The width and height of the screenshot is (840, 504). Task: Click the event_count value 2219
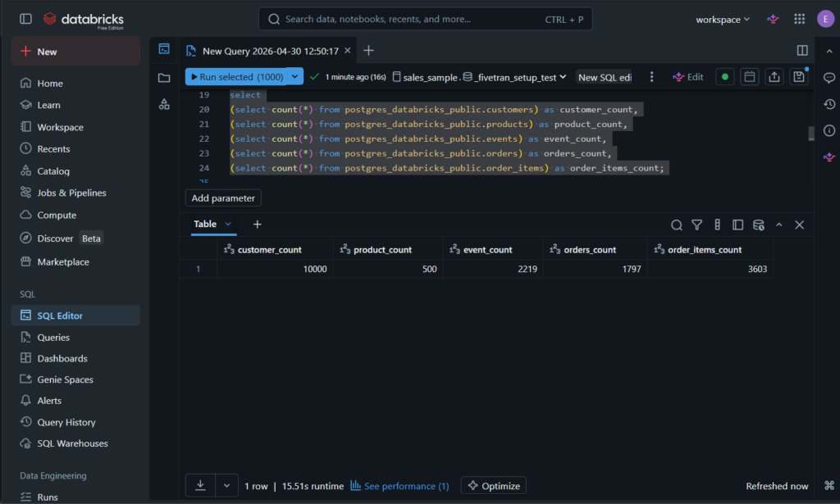pos(527,269)
